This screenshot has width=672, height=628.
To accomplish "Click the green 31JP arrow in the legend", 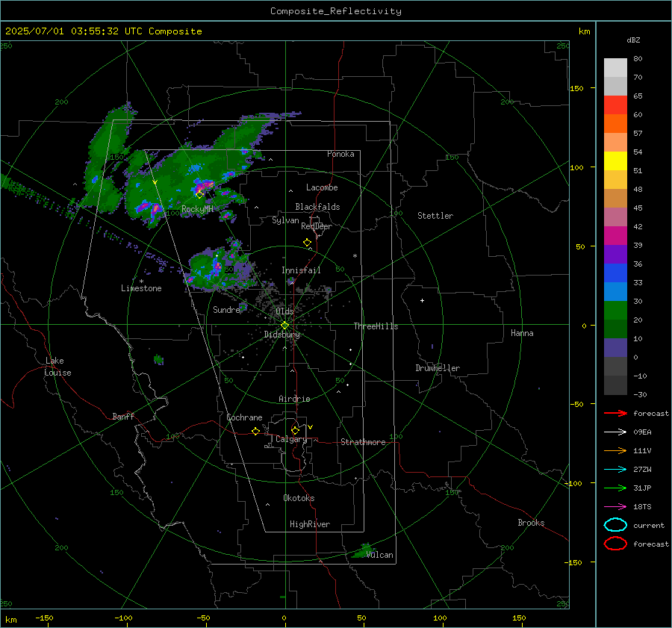I will pos(615,488).
